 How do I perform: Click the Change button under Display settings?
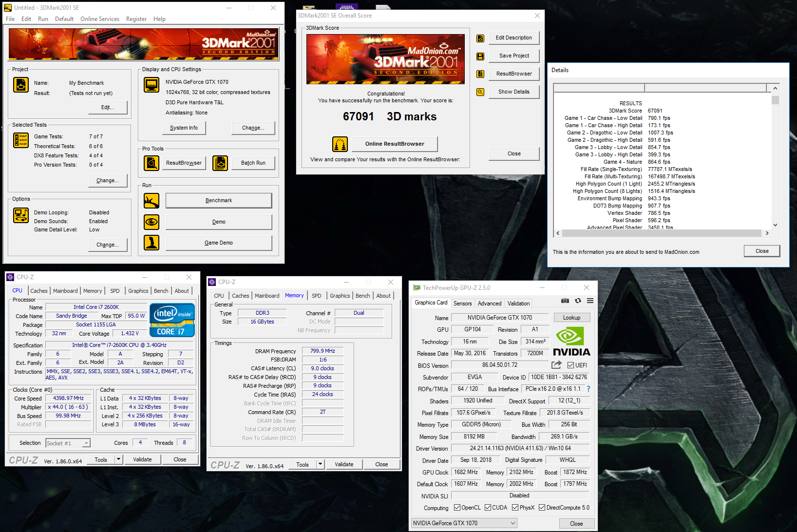(253, 128)
